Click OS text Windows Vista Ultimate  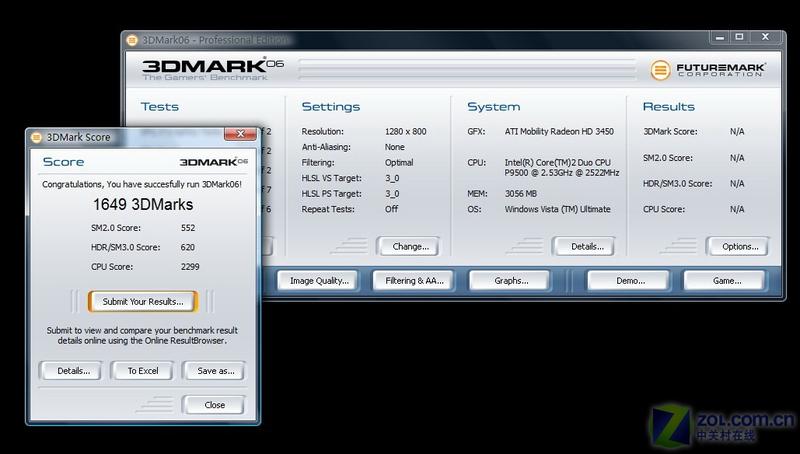558,209
